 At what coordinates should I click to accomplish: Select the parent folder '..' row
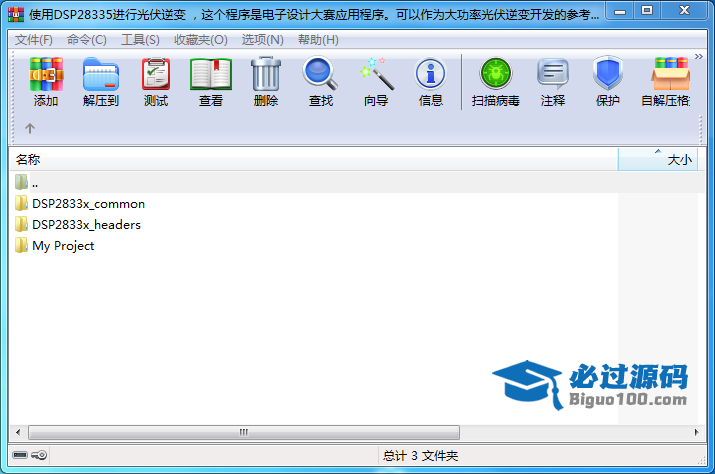coord(357,182)
